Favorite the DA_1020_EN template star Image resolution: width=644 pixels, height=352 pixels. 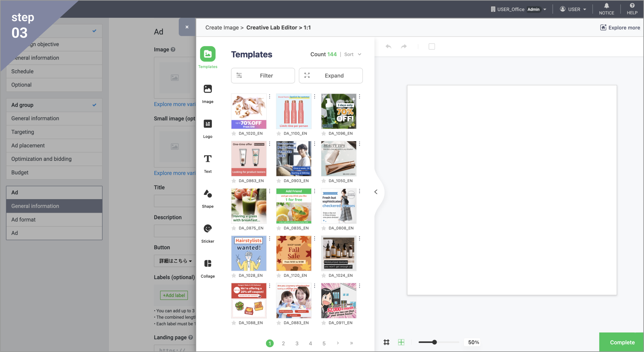(234, 133)
